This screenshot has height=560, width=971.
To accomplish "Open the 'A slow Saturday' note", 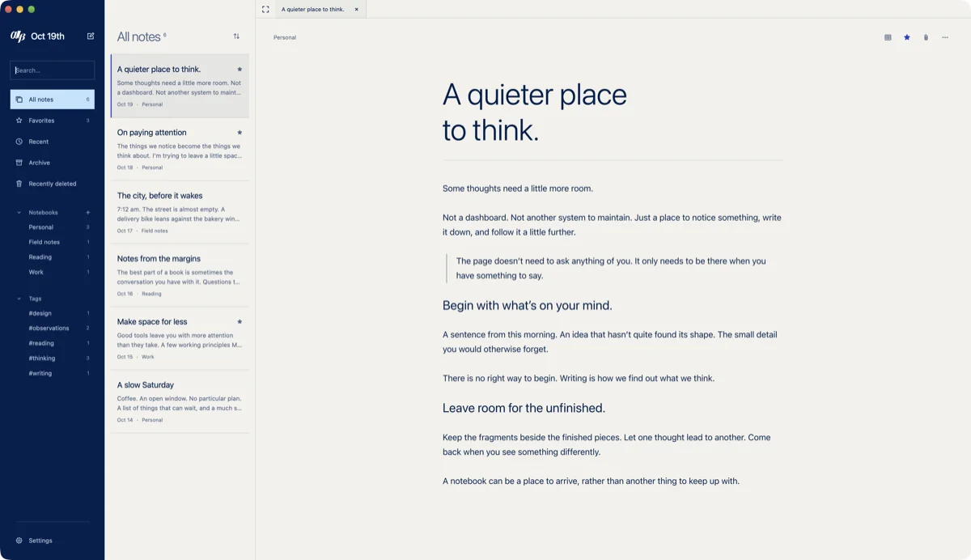I will click(x=180, y=401).
